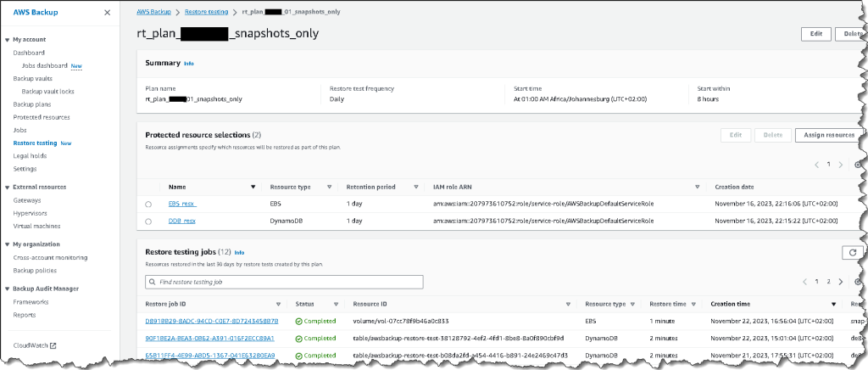This screenshot has height=370, width=868.
Task: Open restore job 65B11FF4 link
Action: tap(210, 355)
